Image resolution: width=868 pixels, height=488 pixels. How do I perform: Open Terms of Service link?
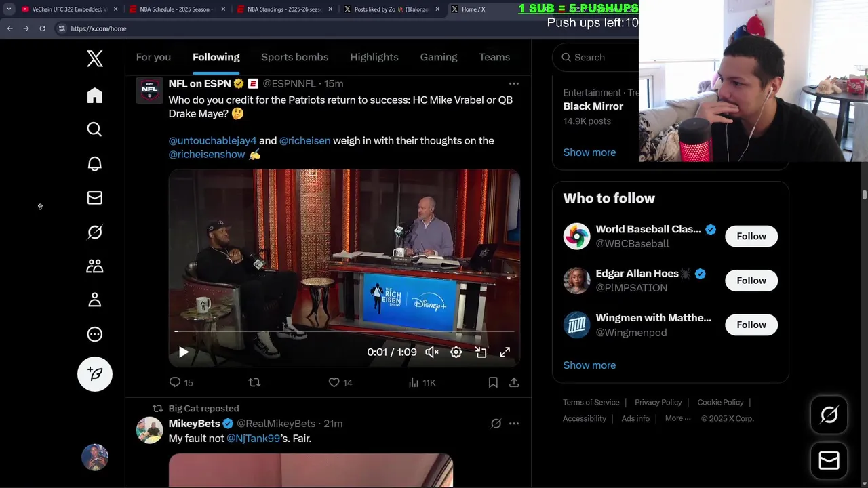591,402
